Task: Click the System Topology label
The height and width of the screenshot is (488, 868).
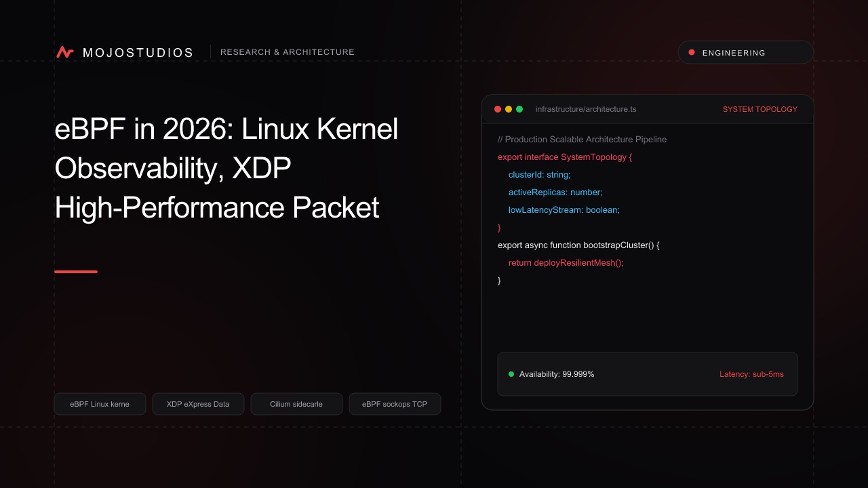Action: 760,109
